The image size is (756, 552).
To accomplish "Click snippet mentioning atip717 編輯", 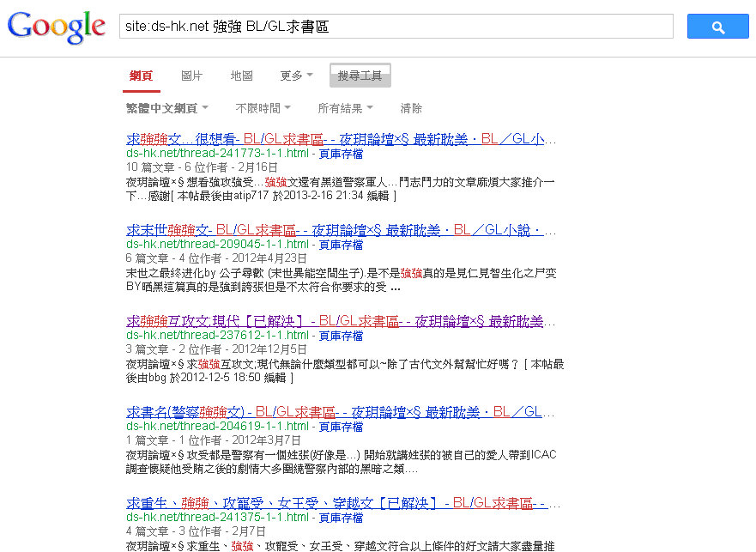I will click(x=341, y=189).
